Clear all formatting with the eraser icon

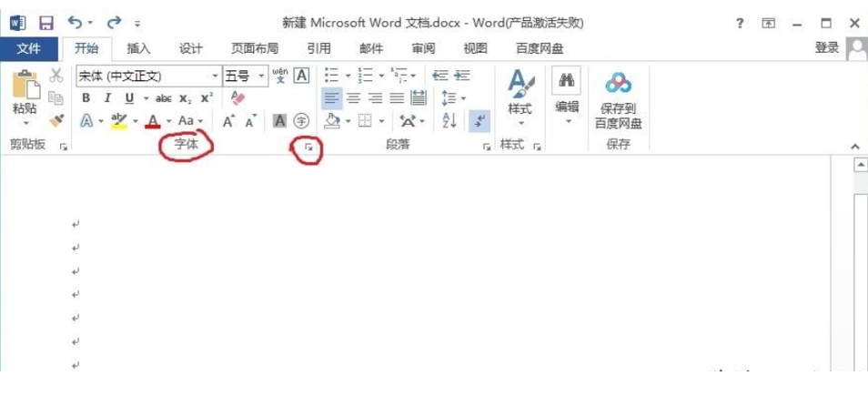click(x=237, y=98)
